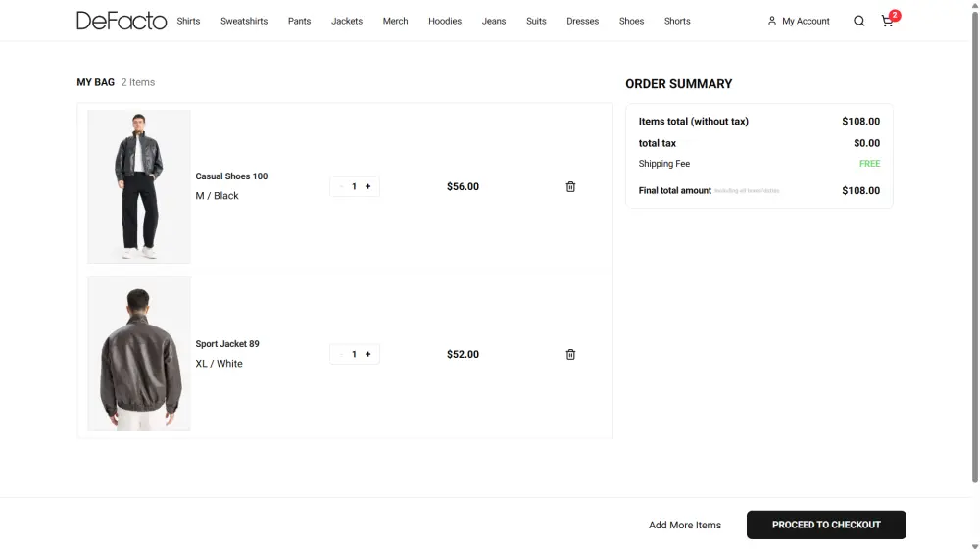This screenshot has width=980, height=552.
Task: View Sport Jacket 89 product image
Action: coord(139,354)
